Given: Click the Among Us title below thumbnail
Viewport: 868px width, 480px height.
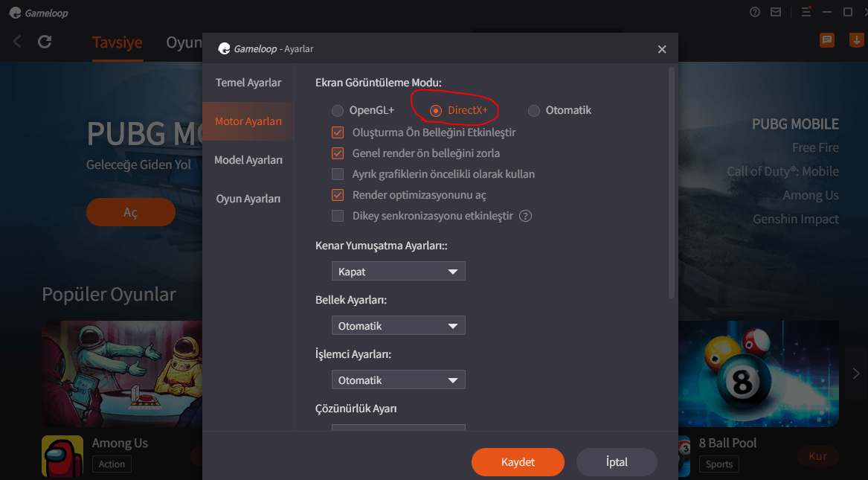Looking at the screenshot, I should 120,443.
